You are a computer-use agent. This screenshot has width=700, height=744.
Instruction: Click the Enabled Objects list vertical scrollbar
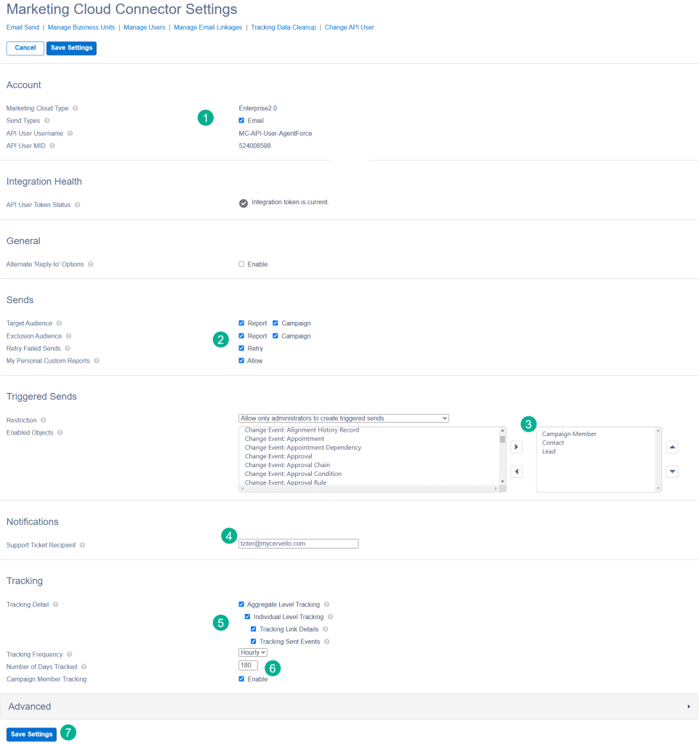502,458
